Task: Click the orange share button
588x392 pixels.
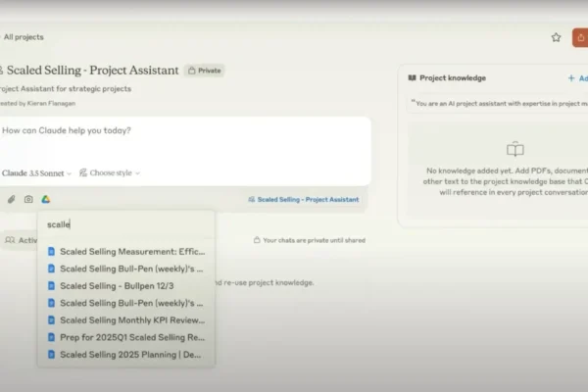Action: pos(580,37)
